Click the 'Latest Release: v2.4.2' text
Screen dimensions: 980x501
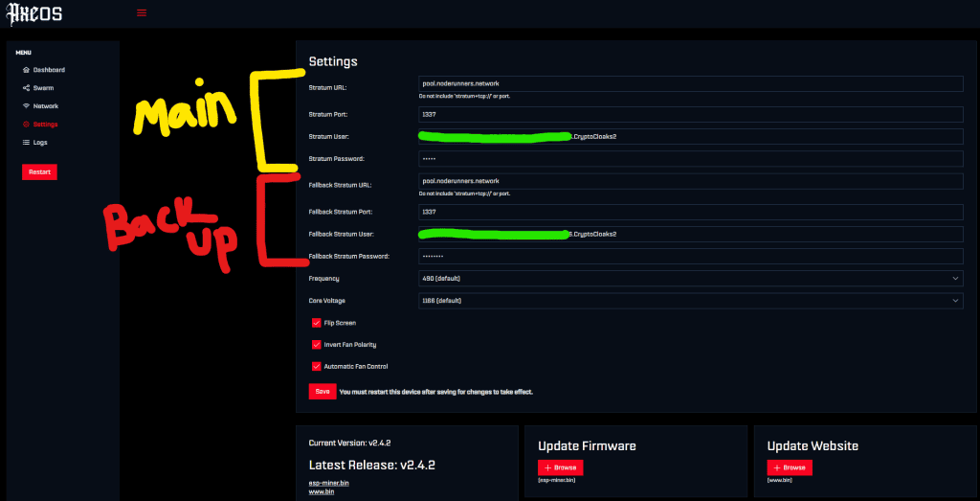[x=372, y=466]
